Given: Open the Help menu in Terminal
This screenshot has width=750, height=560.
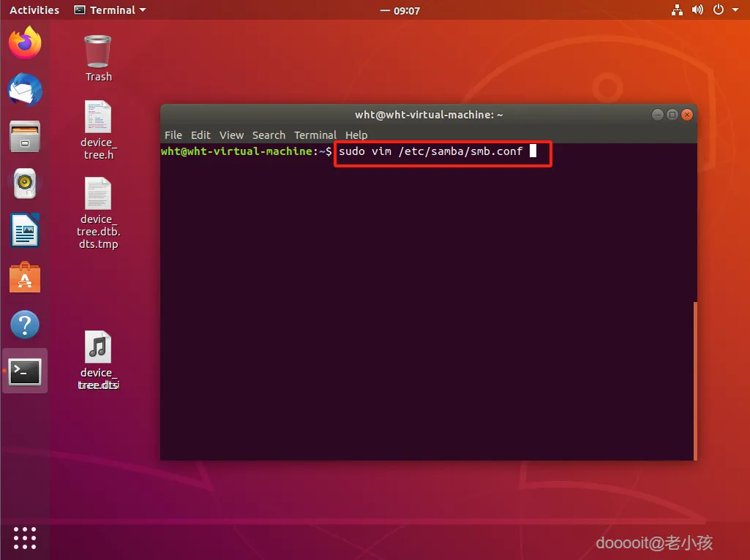Looking at the screenshot, I should click(356, 135).
